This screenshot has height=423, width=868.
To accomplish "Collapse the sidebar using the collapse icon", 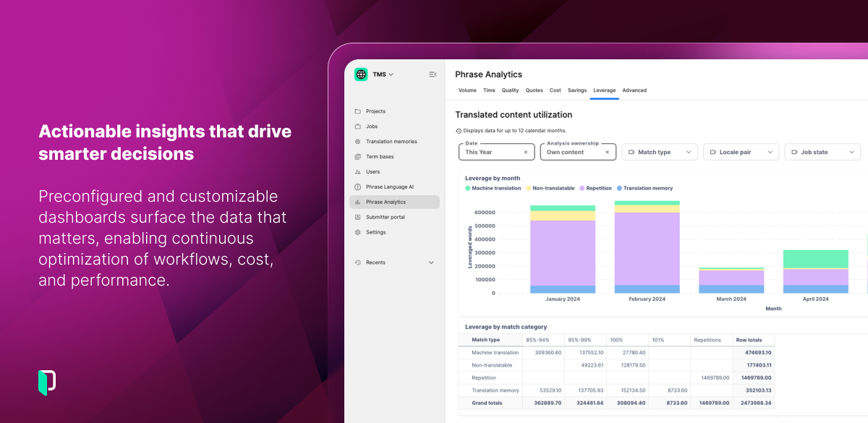I will click(433, 74).
